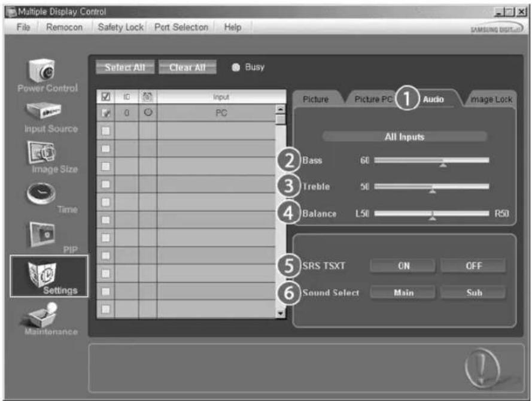The width and height of the screenshot is (532, 401).
Task: Turn SRS TSXT ON
Action: [x=403, y=266]
